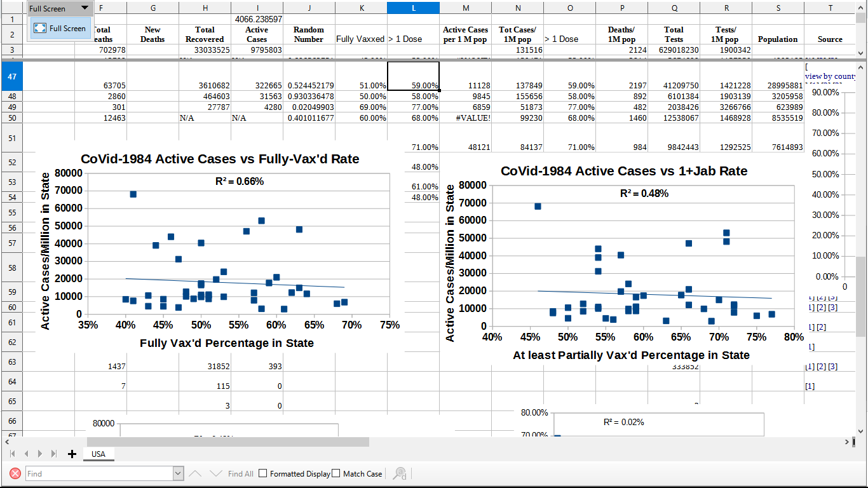Screen dimensions: 868x488
Task: Click the 'Total Recovered' header cell
Action: tap(205, 34)
